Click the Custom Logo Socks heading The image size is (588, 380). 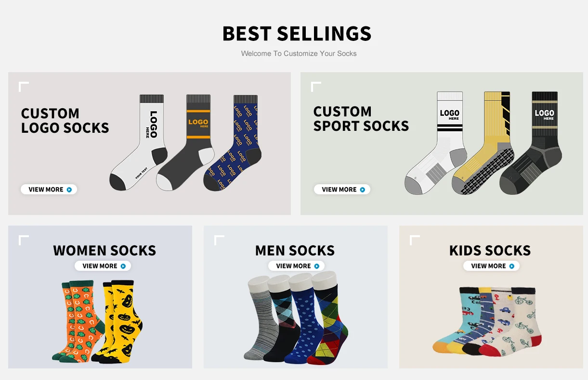(65, 121)
